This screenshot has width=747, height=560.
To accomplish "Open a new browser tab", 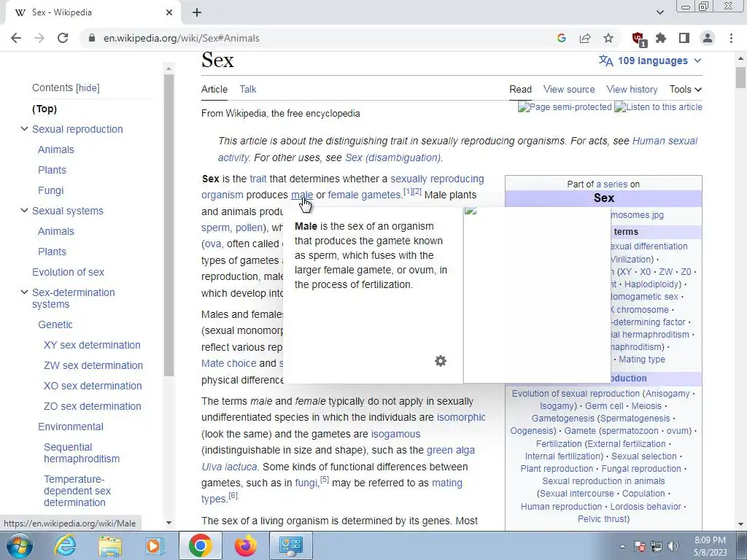I will click(197, 12).
